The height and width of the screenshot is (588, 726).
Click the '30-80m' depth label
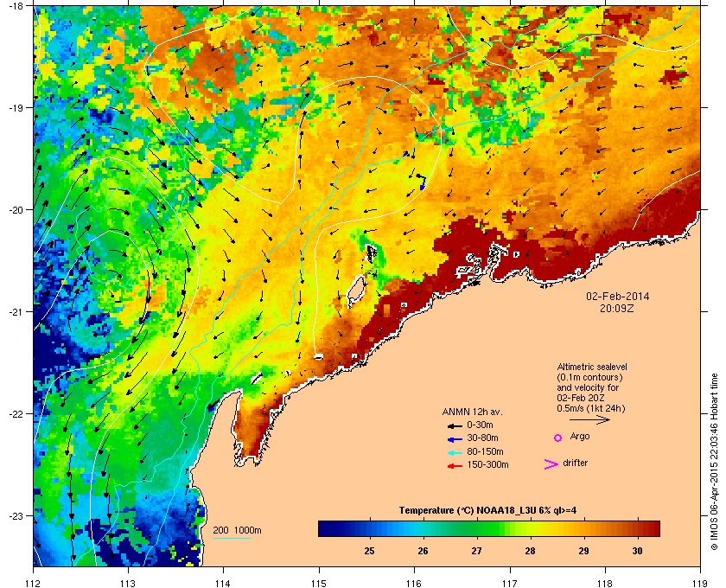[482, 438]
